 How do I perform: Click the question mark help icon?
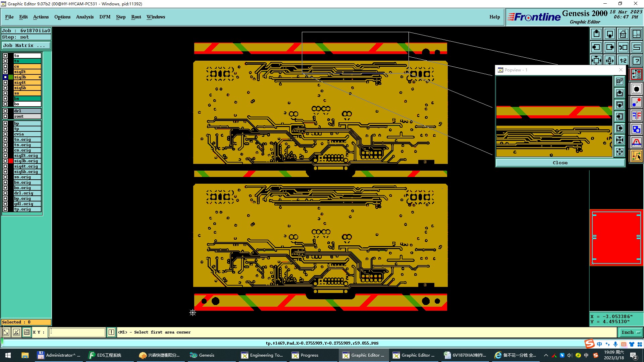pos(637,61)
